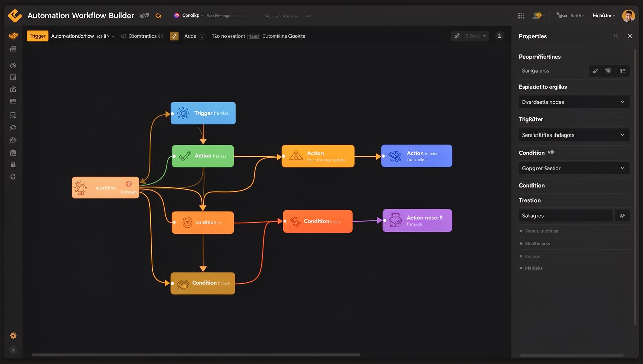This screenshot has width=643, height=364.
Task: Click the Satagres input field
Action: 565,216
